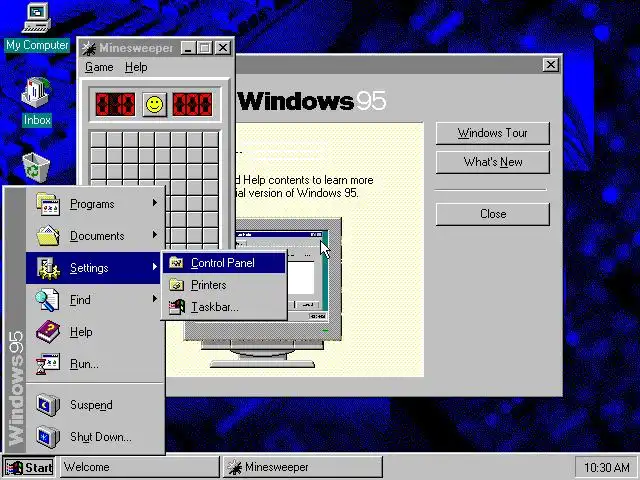Click top-right cell of Minesweeper grid
The image size is (640, 480).
(x=211, y=140)
